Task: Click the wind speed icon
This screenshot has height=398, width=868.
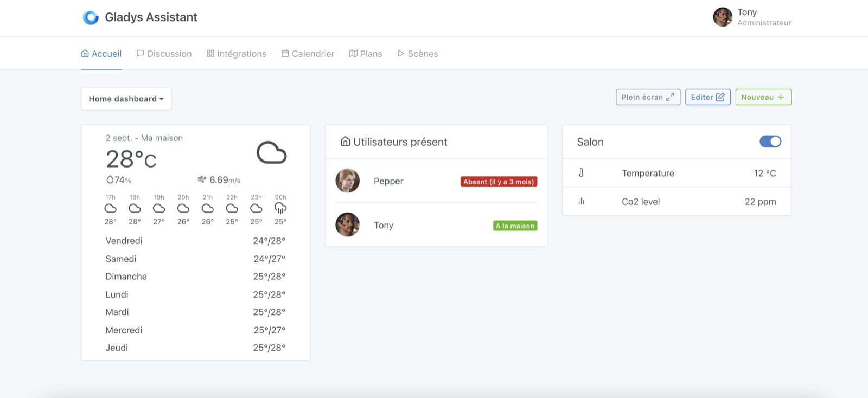Action: tap(202, 179)
